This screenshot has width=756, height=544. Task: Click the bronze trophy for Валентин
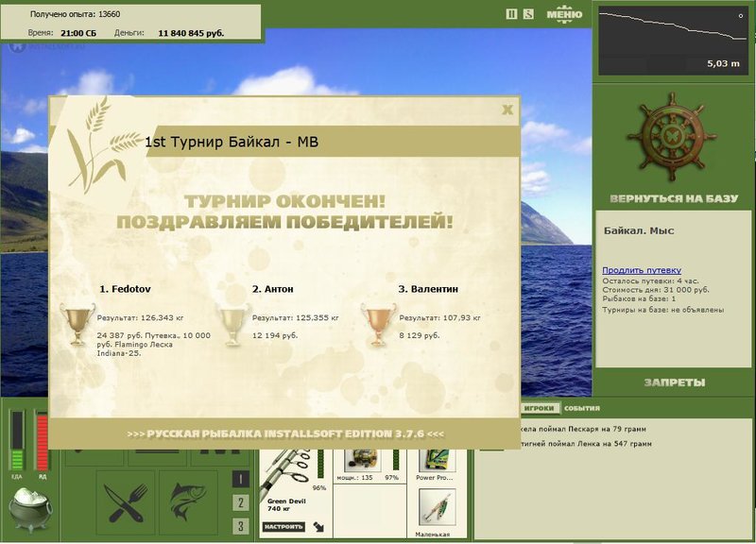pos(379,325)
